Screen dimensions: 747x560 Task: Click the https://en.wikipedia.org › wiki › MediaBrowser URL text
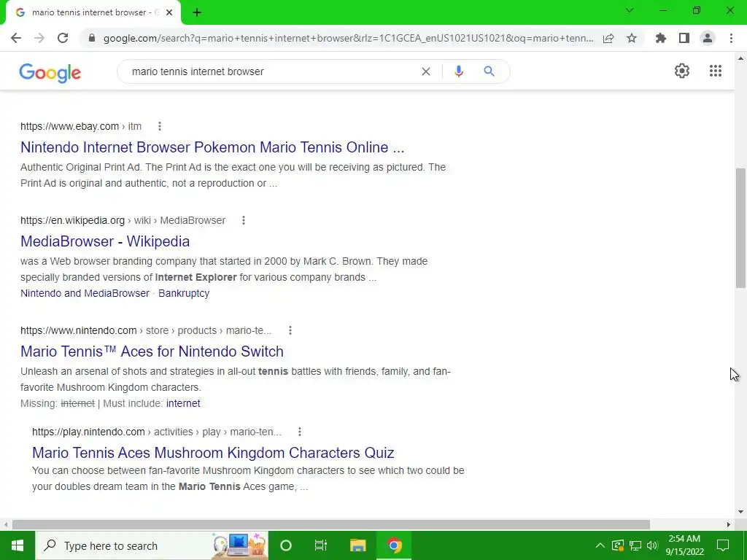[x=123, y=220]
